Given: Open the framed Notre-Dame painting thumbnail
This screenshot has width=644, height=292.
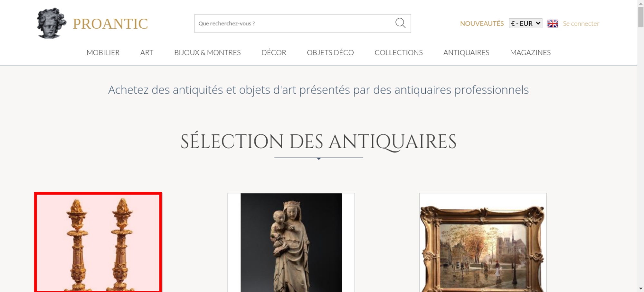Looking at the screenshot, I should point(483,242).
